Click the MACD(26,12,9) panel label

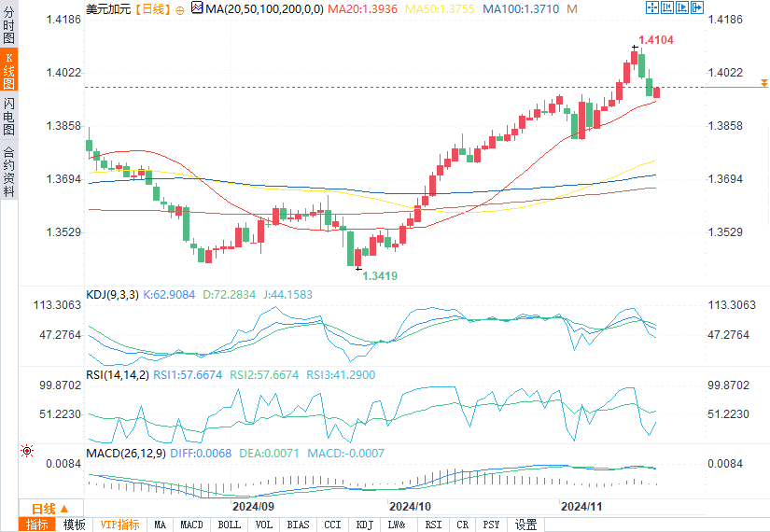coord(126,453)
